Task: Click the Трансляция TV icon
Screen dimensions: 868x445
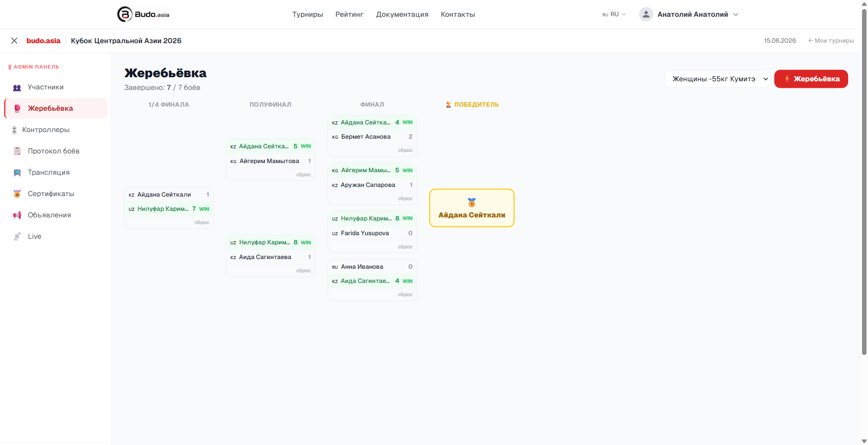Action: click(17, 173)
